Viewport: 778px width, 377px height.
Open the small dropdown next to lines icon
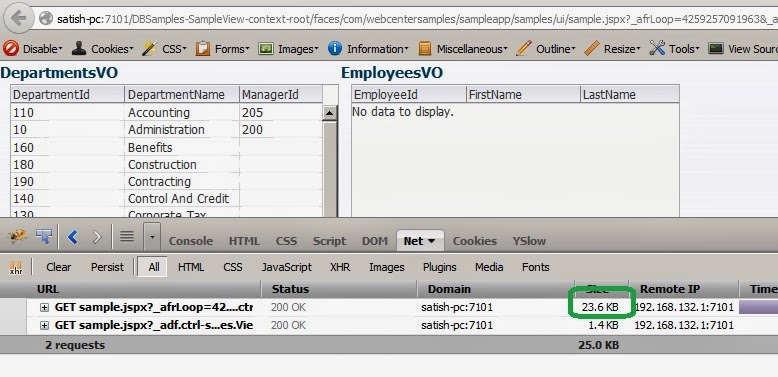[x=152, y=237]
